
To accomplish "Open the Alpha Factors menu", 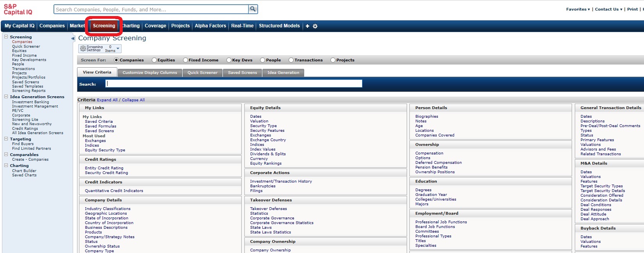I will (210, 26).
